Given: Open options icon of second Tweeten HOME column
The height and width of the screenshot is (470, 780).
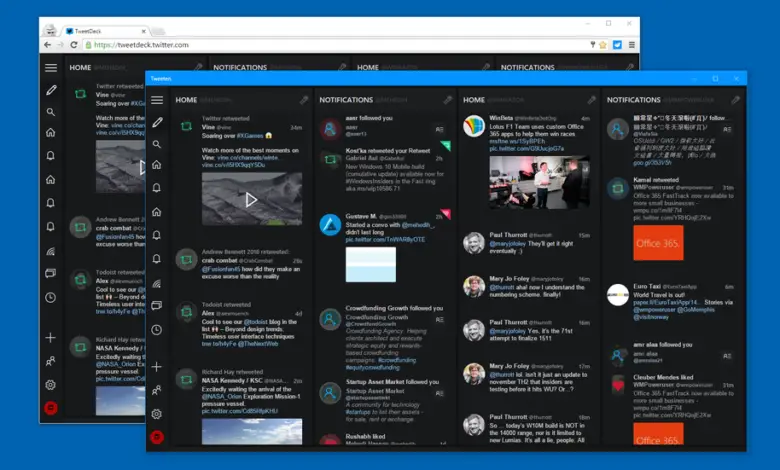Looking at the screenshot, I should tap(591, 100).
